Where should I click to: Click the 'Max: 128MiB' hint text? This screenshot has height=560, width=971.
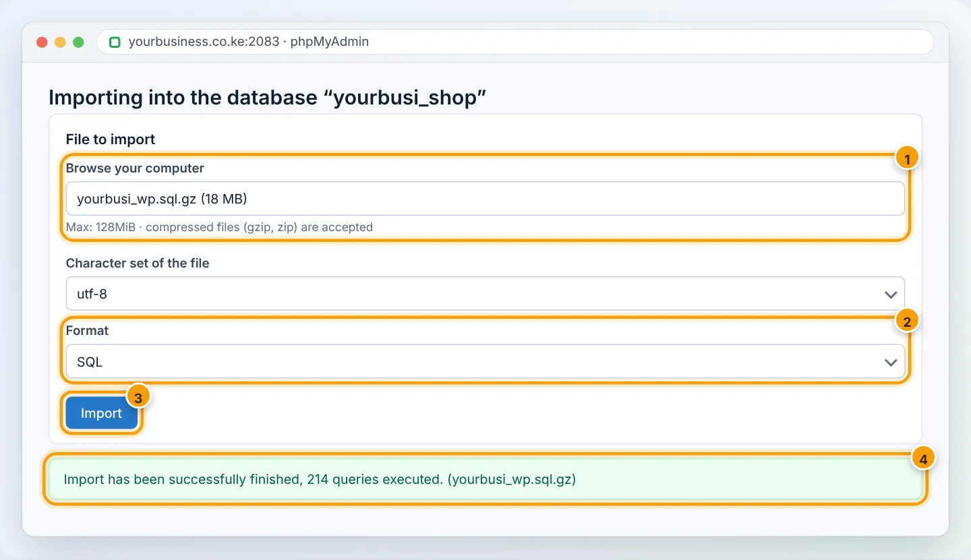coord(219,227)
